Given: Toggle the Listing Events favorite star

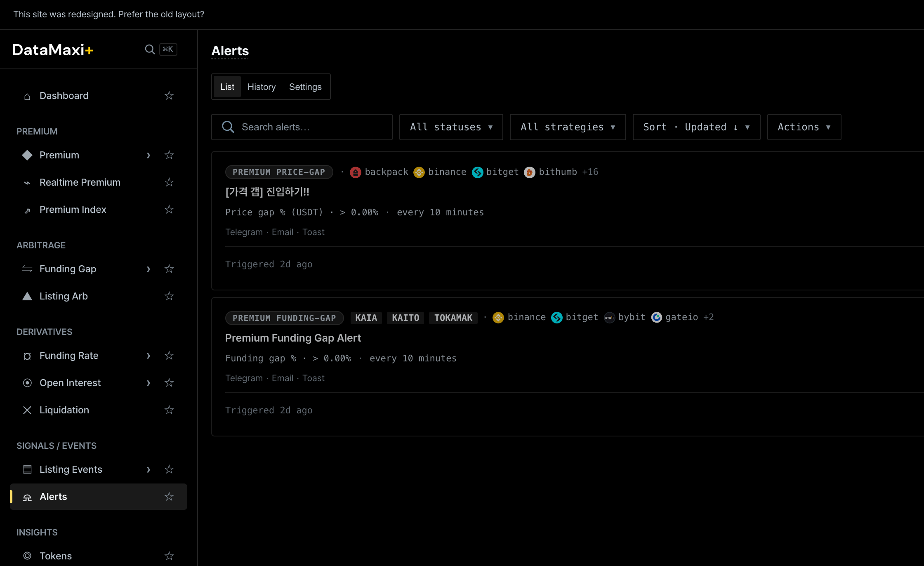Looking at the screenshot, I should pos(169,469).
